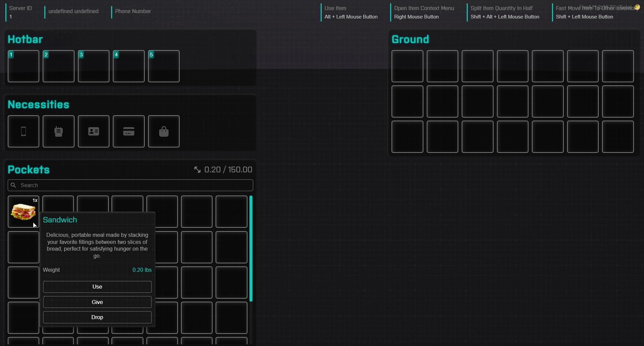Select the top-right Ground slot
Viewport: 644px width, 346px height.
618,66
